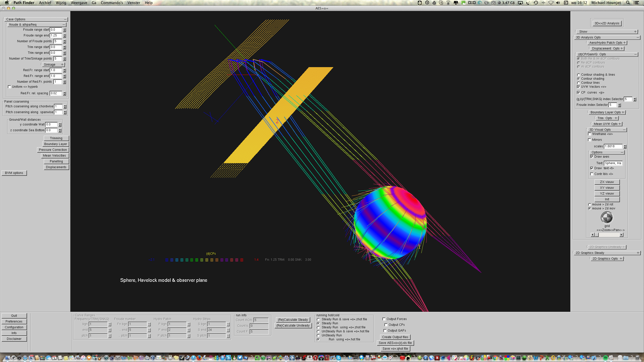
Task: Click the Froude range end stepper arrows
Action: 65,35
